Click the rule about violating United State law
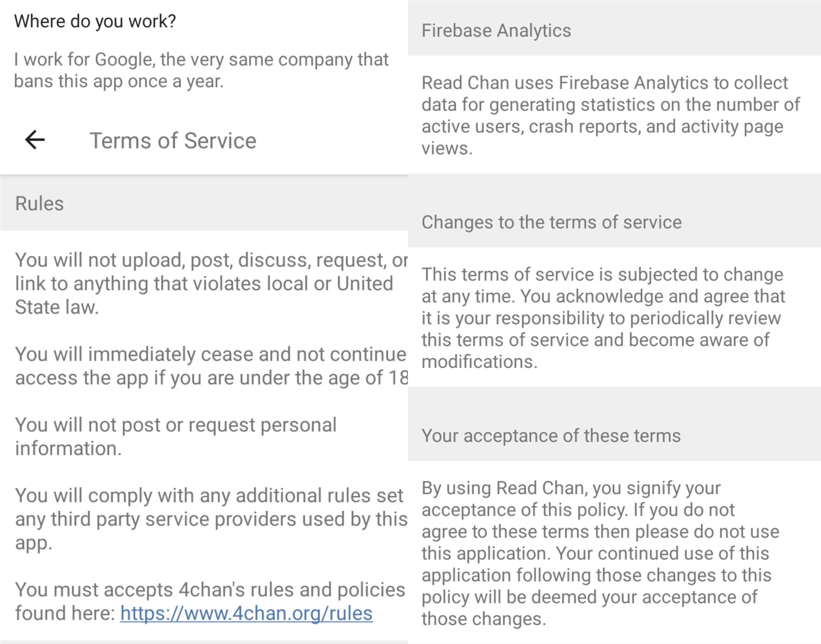Image resolution: width=821 pixels, height=644 pixels. pyautogui.click(x=204, y=283)
